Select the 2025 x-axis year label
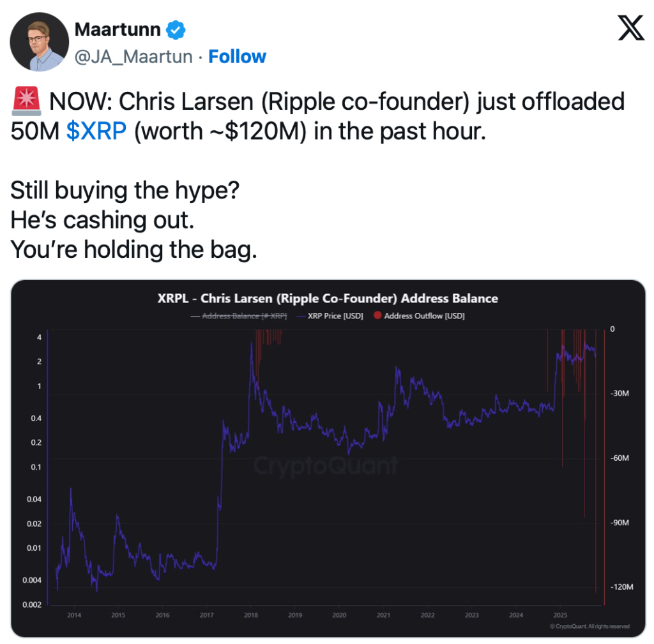 pyautogui.click(x=560, y=615)
